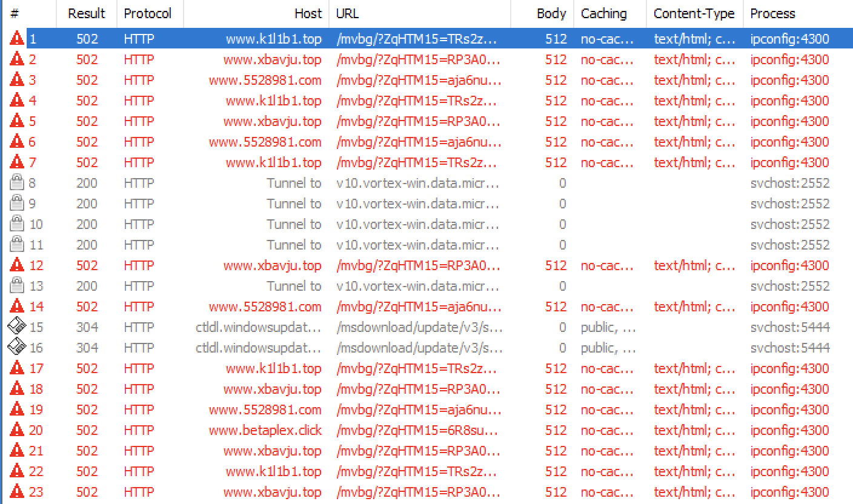
Task: Click the warning icon of session 23
Action: click(x=17, y=492)
